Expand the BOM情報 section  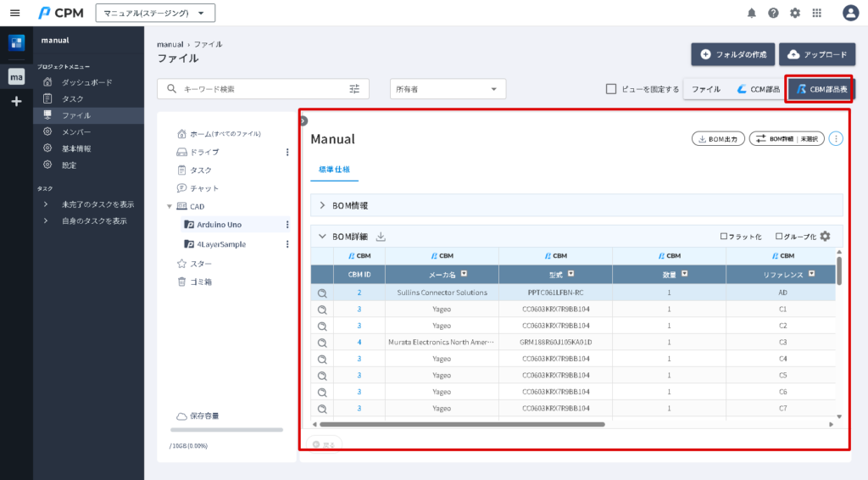click(323, 205)
